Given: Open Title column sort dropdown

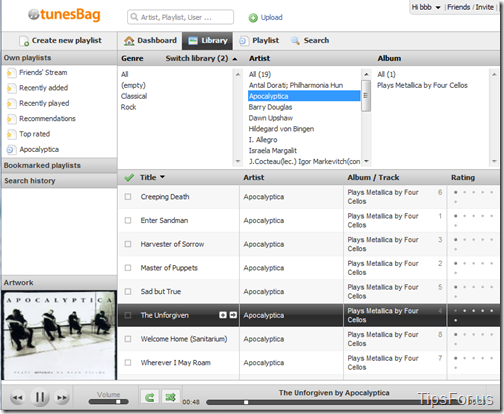Looking at the screenshot, I should click(162, 177).
